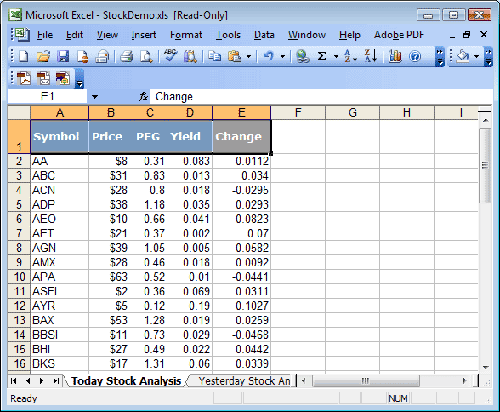
Task: Click the last sheet navigation arrow
Action: coord(56,381)
